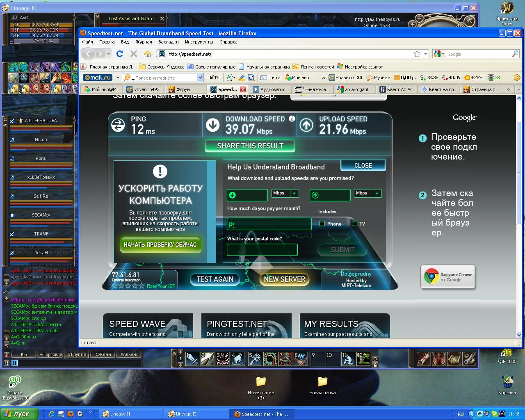
Task: Toggle party member AJITEPHATUBA checkbox
Action: click(12, 121)
